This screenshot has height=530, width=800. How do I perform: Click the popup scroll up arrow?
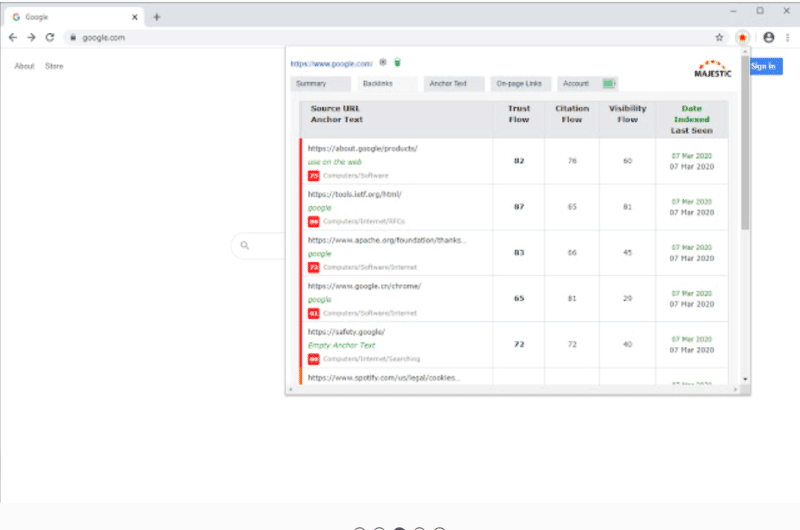tap(745, 52)
